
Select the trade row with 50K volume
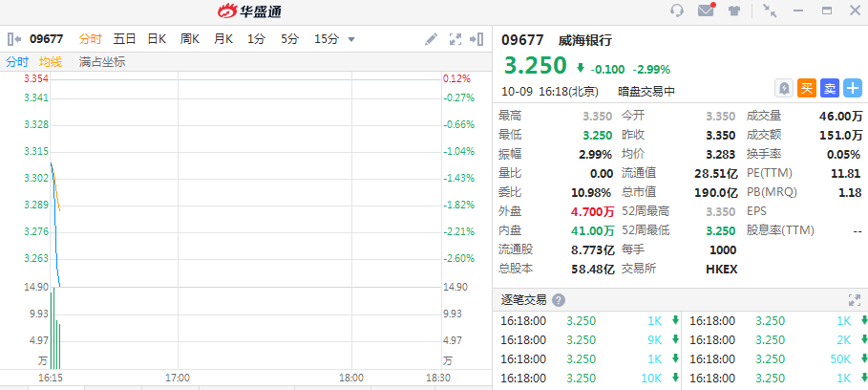coord(777,359)
